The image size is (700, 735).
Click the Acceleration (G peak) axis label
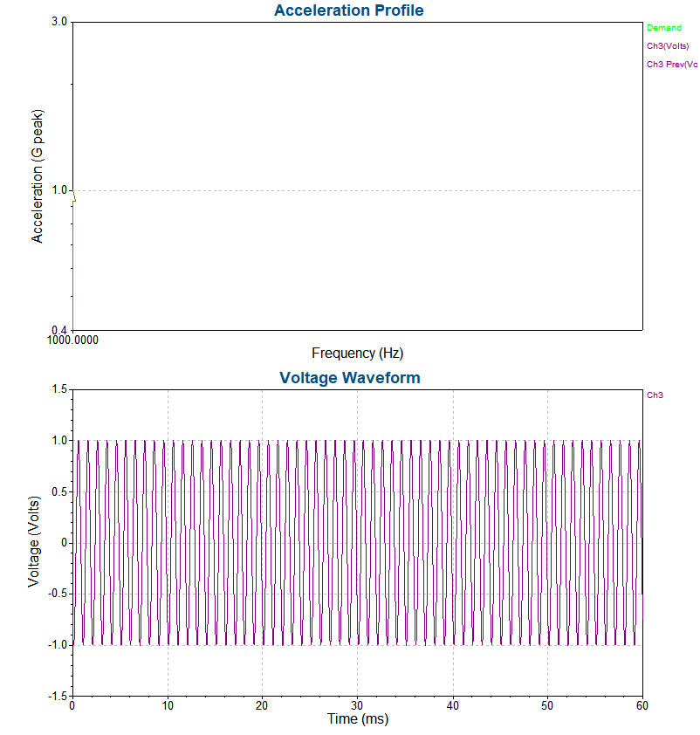[x=37, y=176]
